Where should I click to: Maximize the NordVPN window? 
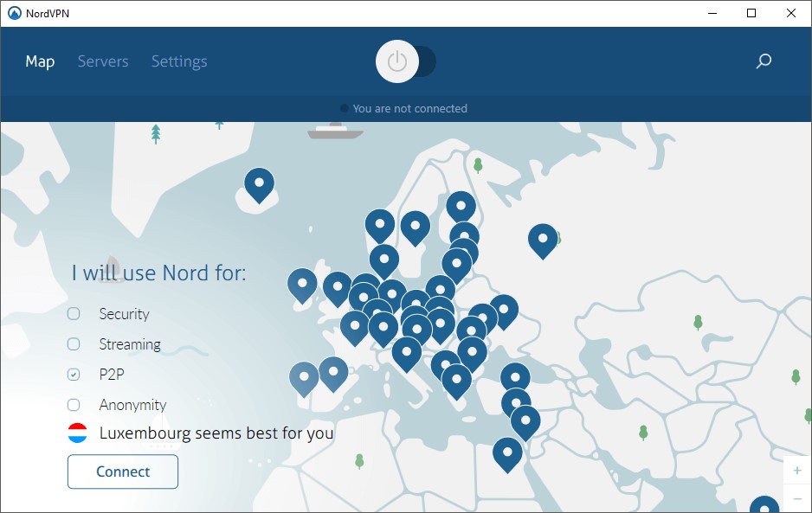751,13
